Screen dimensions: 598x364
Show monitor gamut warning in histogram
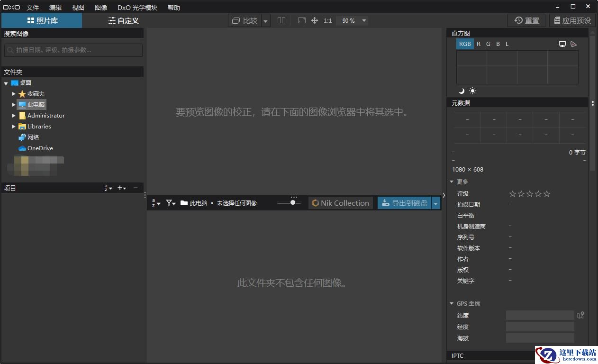(x=562, y=44)
